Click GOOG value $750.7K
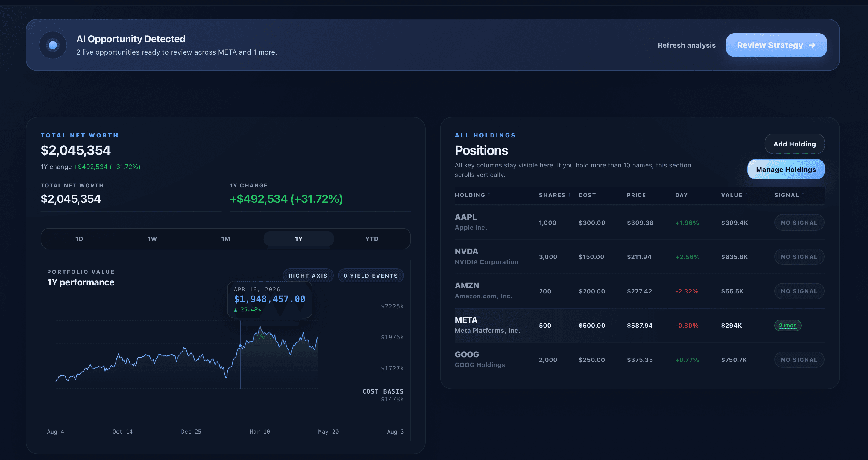Image resolution: width=868 pixels, height=460 pixels. click(734, 360)
